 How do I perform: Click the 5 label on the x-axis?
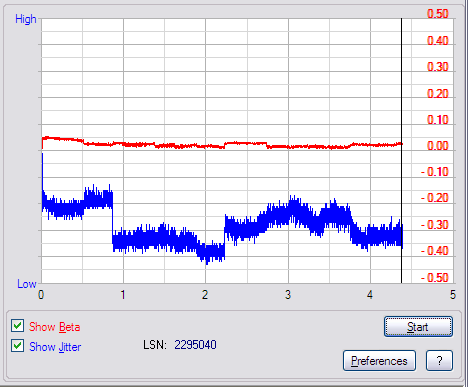tap(452, 295)
